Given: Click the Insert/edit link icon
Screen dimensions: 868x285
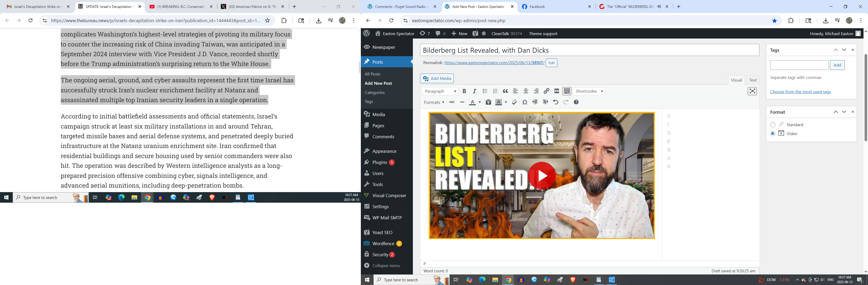Looking at the screenshot, I should point(546,91).
